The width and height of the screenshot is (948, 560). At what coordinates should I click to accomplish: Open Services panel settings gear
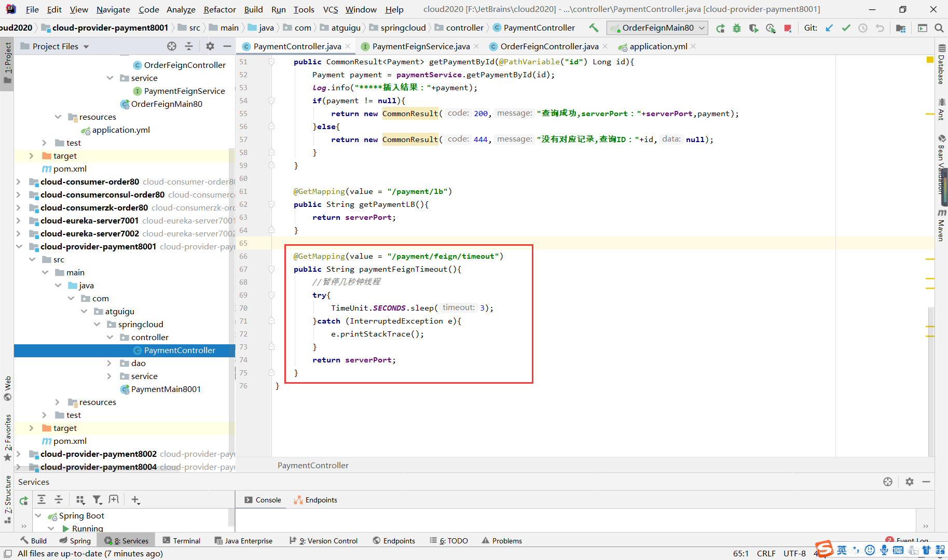click(x=909, y=482)
